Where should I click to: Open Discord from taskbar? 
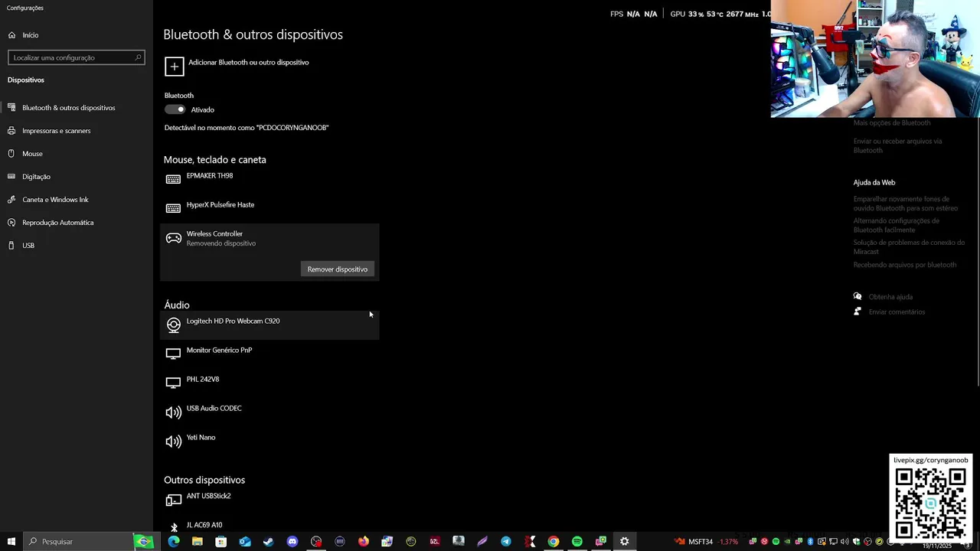click(x=292, y=542)
